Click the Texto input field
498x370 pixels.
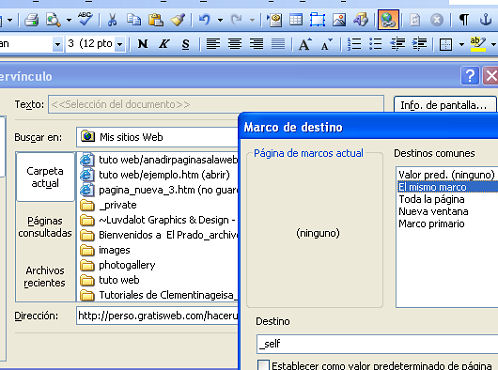pyautogui.click(x=216, y=104)
